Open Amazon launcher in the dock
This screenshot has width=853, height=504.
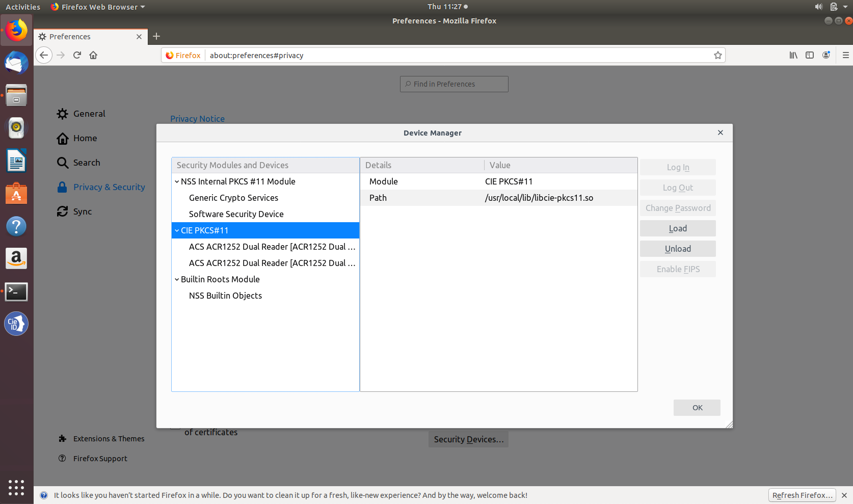[x=16, y=258]
